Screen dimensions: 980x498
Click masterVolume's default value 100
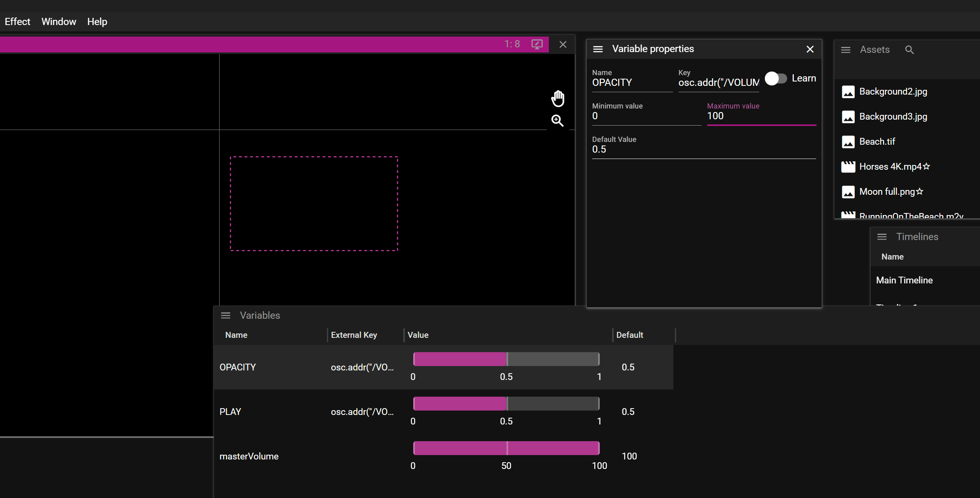(629, 456)
